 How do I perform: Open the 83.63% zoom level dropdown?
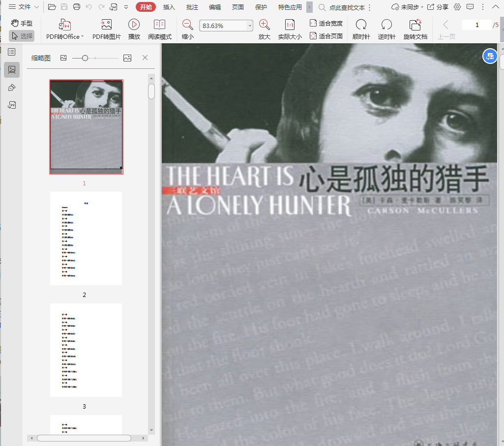click(250, 26)
